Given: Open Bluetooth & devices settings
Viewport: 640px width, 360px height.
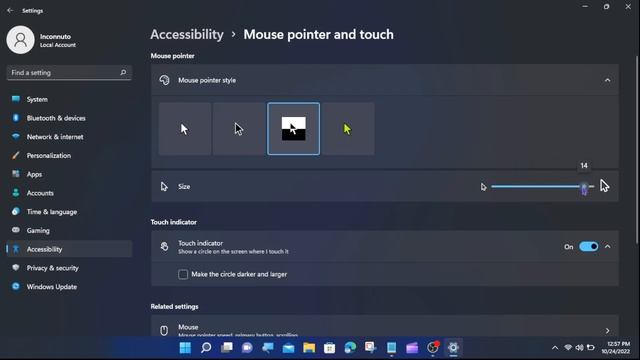Looking at the screenshot, I should [69, 118].
